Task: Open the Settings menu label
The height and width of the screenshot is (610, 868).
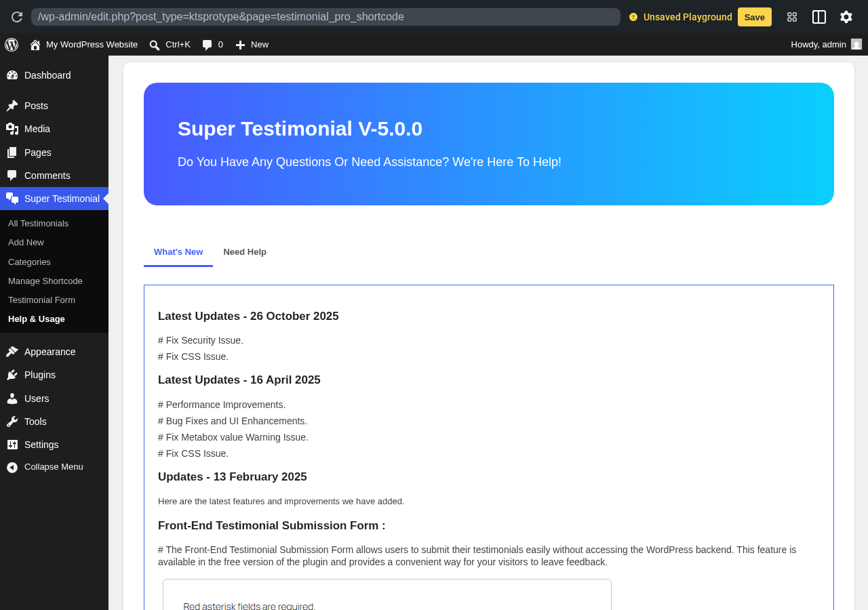Action: coord(41,445)
